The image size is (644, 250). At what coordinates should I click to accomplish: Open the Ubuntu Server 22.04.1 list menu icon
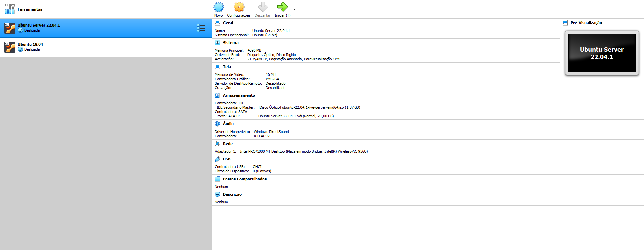(201, 28)
